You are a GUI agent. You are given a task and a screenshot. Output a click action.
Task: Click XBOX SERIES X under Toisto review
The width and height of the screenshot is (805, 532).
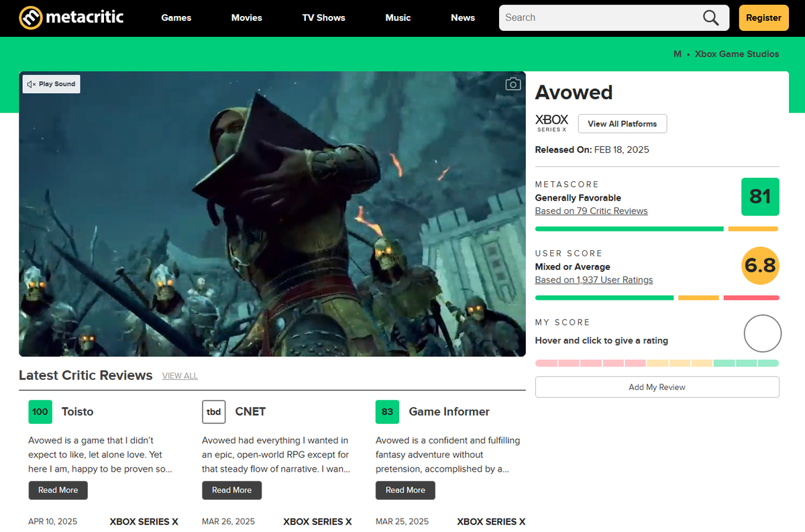click(144, 521)
